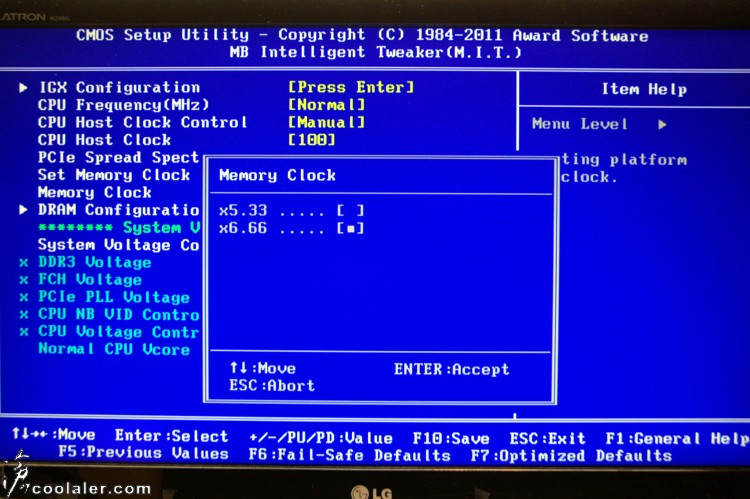Select the CPU Voltage Control row
750x499 pixels.
pos(119,332)
